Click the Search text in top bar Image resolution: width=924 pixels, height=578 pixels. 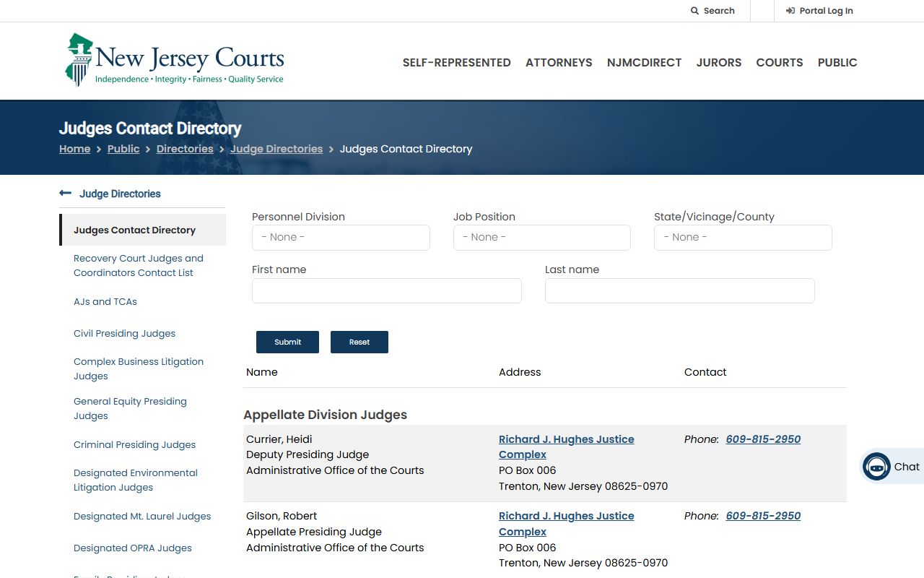tap(719, 11)
